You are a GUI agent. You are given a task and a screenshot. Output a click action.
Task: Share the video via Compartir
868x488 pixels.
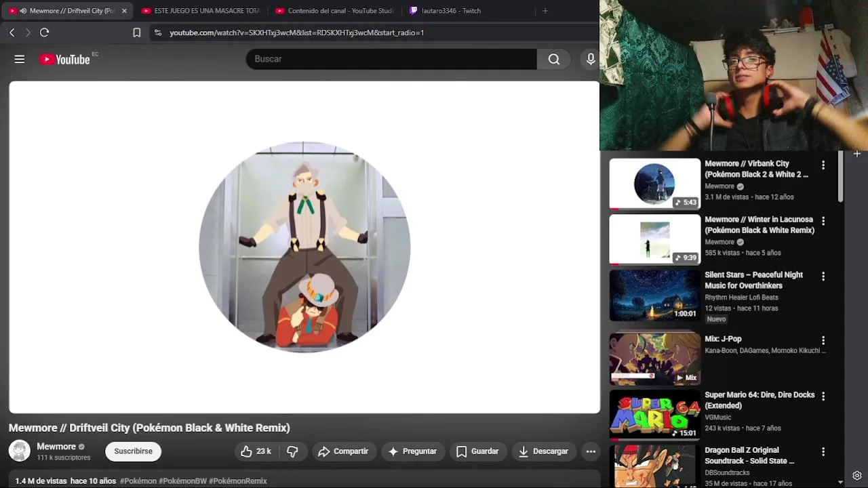344,451
